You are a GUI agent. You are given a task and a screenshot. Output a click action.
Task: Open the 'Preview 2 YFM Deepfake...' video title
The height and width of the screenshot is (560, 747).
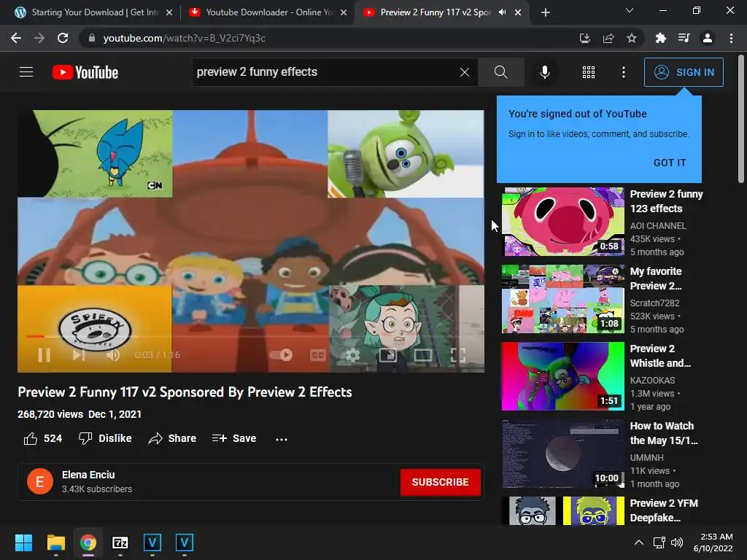pyautogui.click(x=664, y=510)
